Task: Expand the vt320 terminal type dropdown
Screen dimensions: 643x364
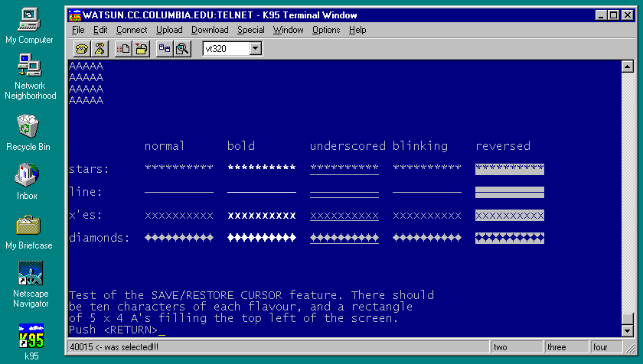Action: point(256,49)
